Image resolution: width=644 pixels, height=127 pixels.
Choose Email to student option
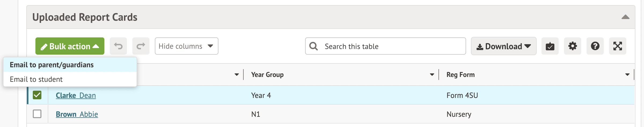click(36, 79)
